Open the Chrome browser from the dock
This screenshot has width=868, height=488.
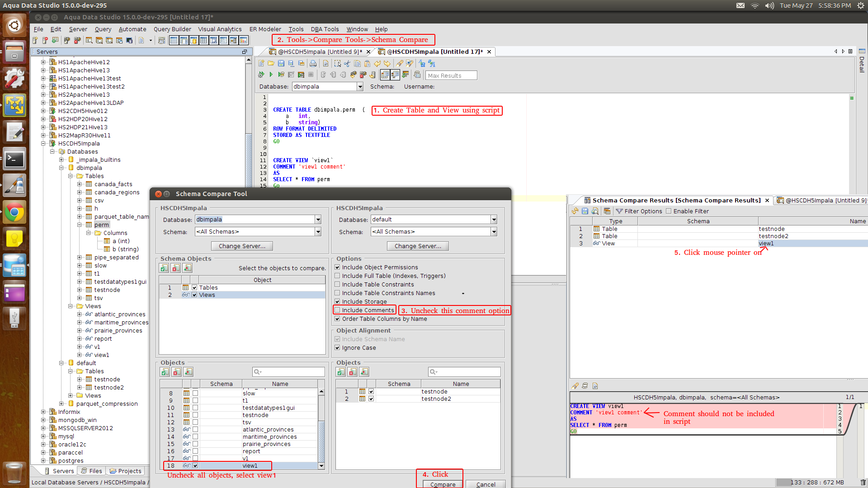click(14, 212)
